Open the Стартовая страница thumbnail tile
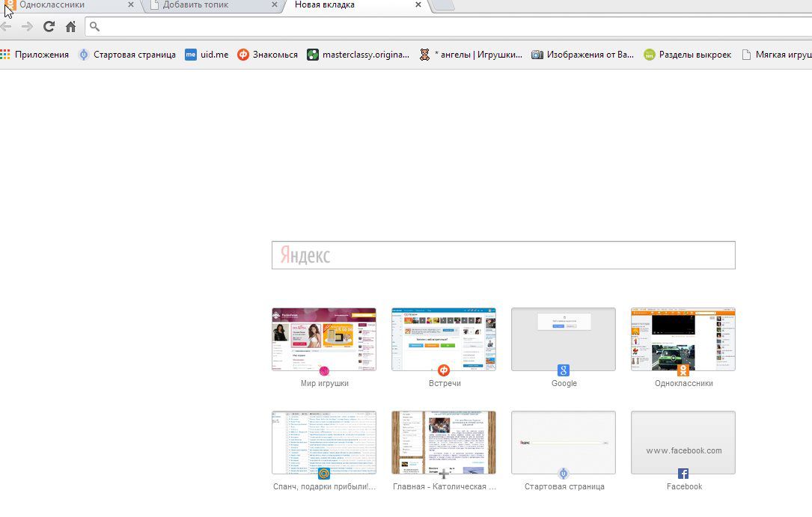 coord(564,442)
